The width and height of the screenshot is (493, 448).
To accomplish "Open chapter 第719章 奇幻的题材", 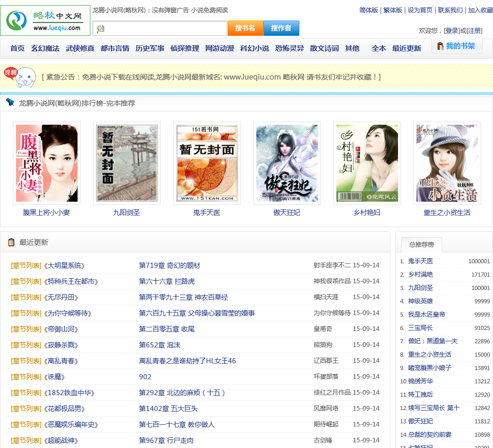I will click(x=169, y=266).
